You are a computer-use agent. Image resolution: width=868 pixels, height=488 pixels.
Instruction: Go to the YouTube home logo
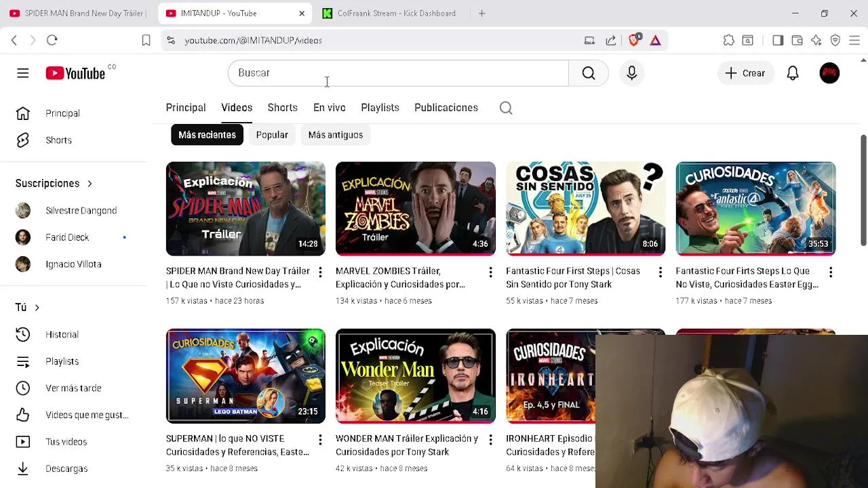[75, 73]
